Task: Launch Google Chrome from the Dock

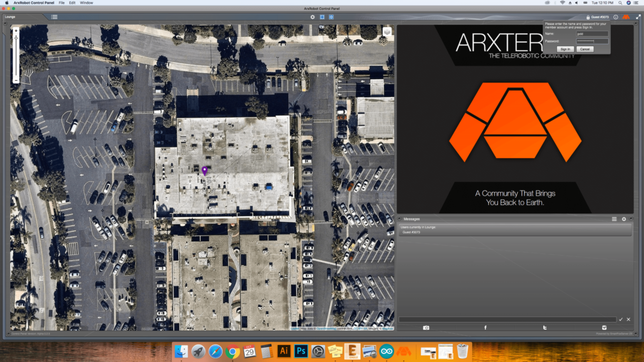Action: click(x=233, y=352)
